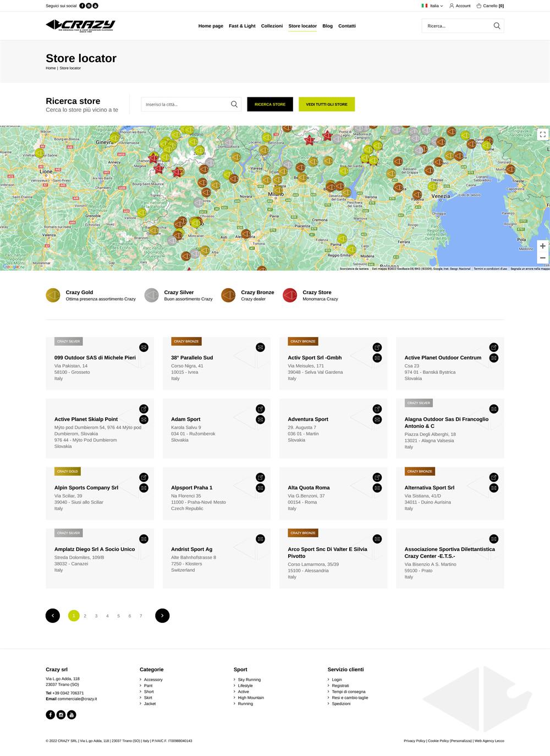Email Active Planet Outdoor Centrum

(494, 358)
